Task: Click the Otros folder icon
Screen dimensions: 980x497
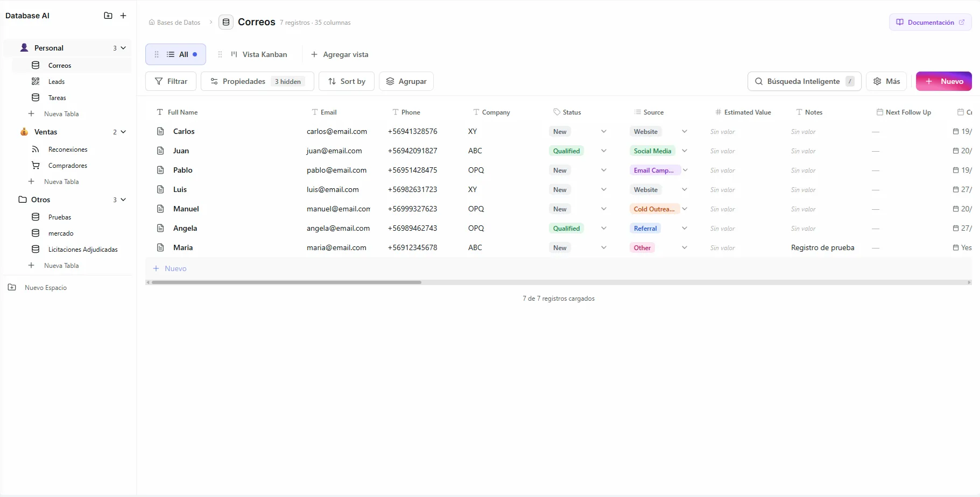Action: point(23,199)
